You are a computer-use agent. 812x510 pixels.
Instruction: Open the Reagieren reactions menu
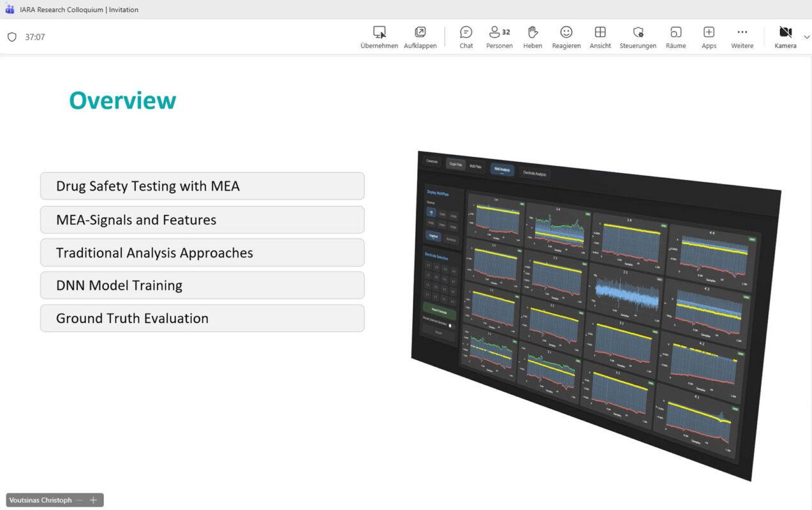coord(566,37)
